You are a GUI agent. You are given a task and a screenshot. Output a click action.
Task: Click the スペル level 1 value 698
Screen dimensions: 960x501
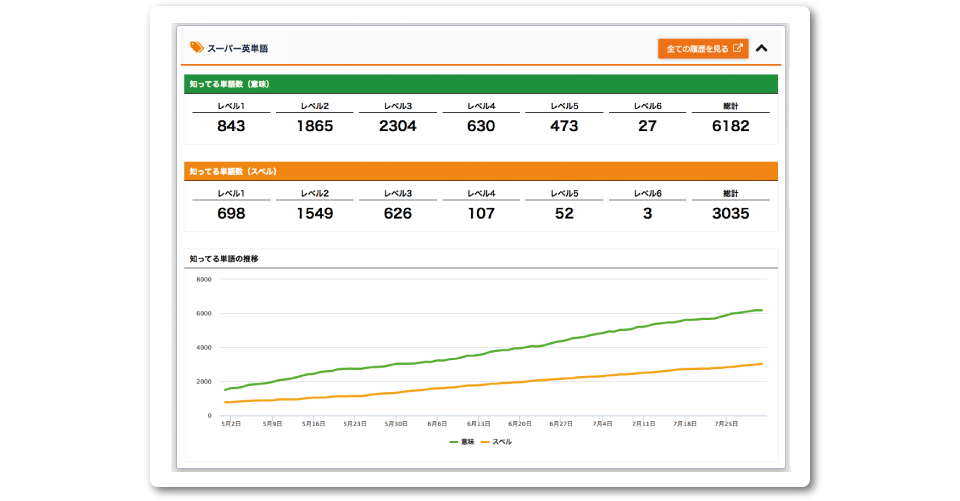(231, 214)
